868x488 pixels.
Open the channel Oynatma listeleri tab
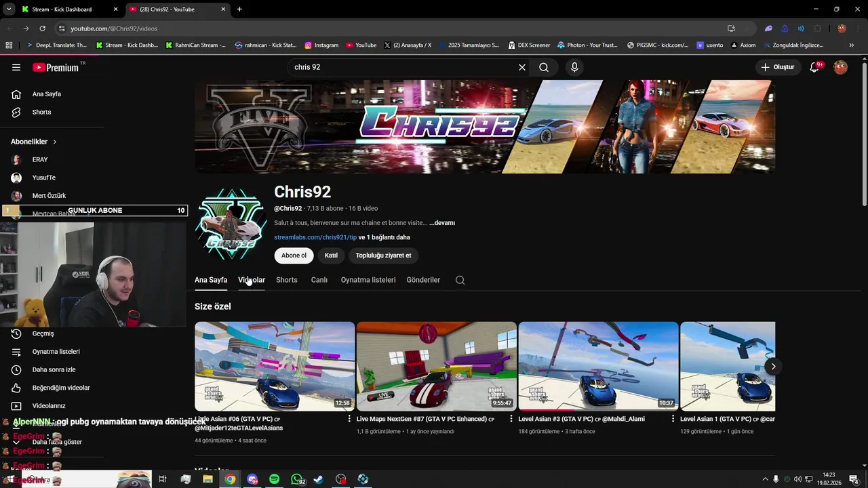point(368,280)
